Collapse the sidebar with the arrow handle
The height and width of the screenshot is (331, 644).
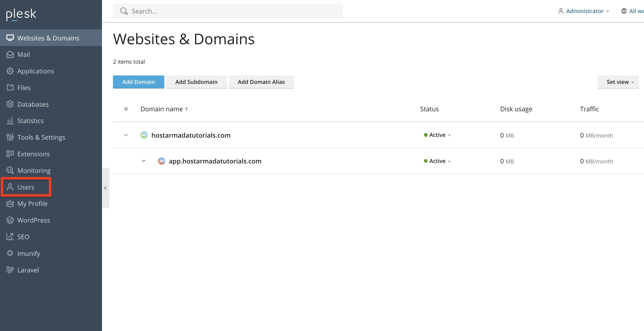click(x=106, y=188)
